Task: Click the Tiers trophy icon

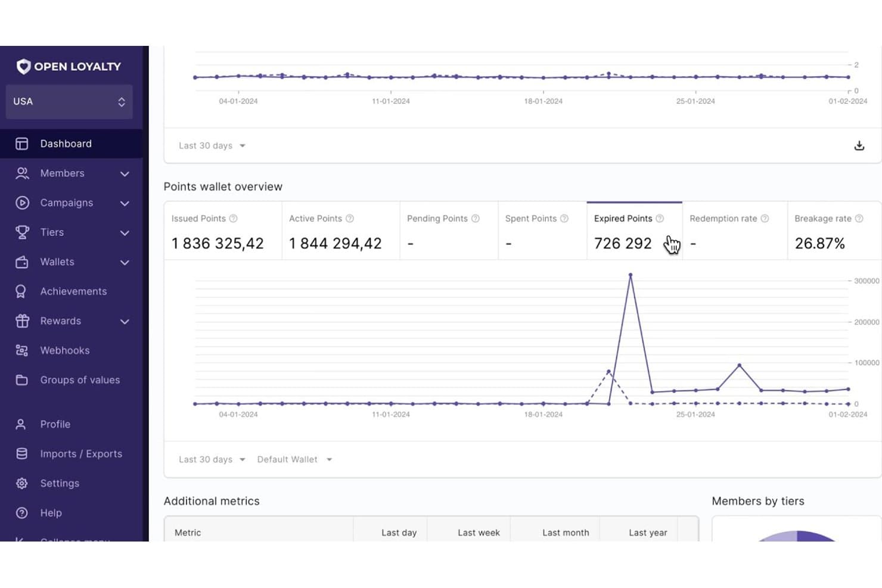Action: point(22,232)
